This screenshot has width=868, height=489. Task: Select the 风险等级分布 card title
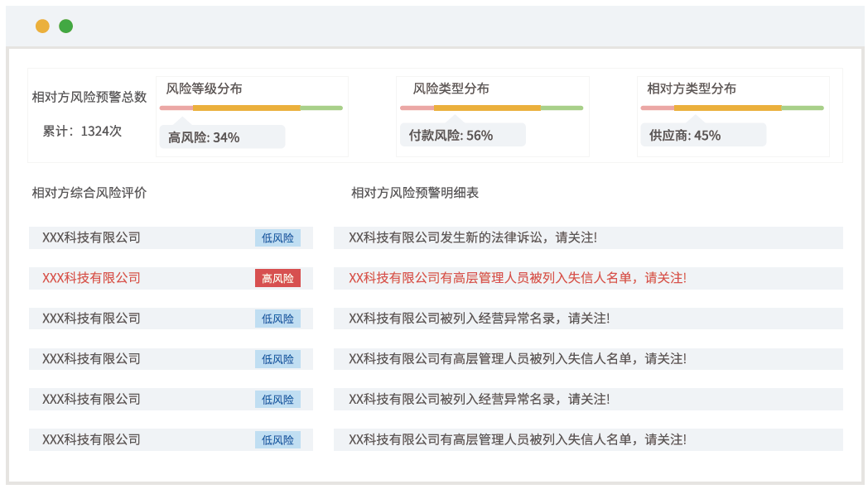point(204,89)
